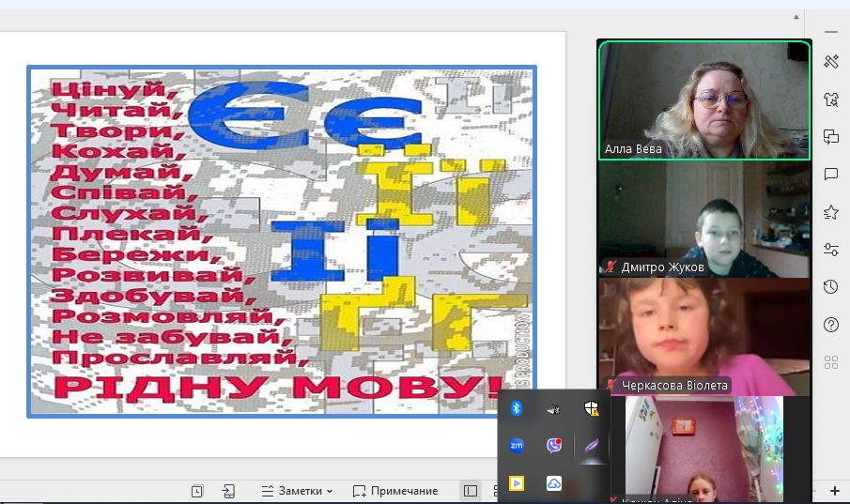Click the star favorites sidebar icon
850x504 pixels.
point(830,212)
